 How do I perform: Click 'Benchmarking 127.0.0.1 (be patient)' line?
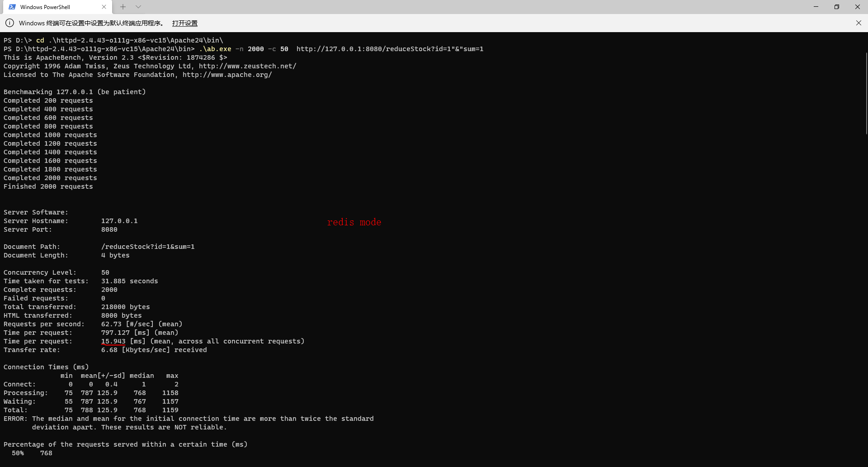click(x=75, y=92)
